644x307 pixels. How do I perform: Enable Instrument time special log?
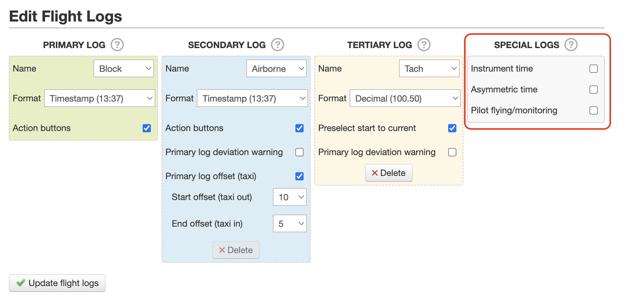[594, 68]
